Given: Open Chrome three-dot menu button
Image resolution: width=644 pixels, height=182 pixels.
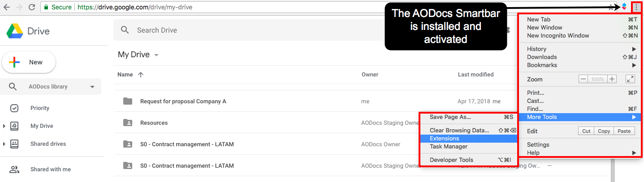Looking at the screenshot, I should 636,7.
